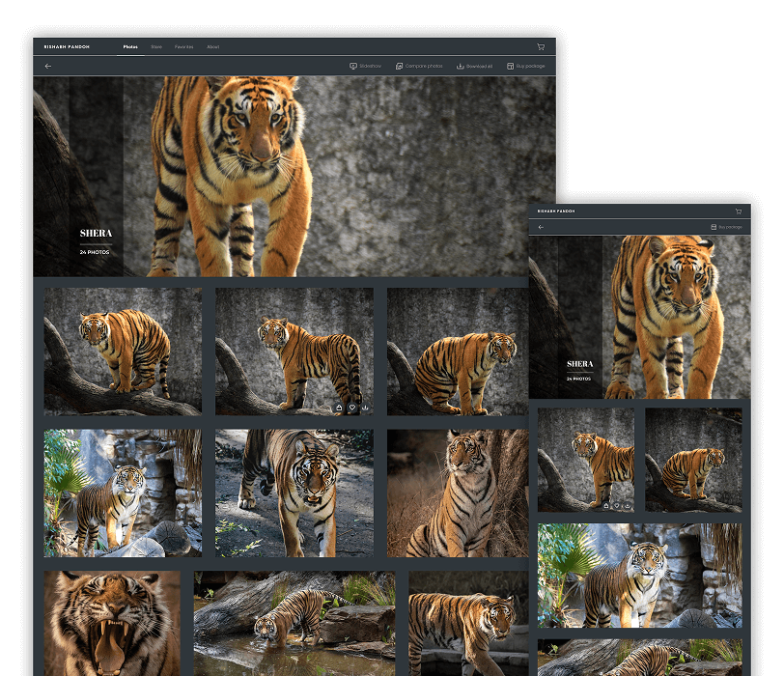
Task: Open the Favorites tab
Action: click(x=183, y=46)
